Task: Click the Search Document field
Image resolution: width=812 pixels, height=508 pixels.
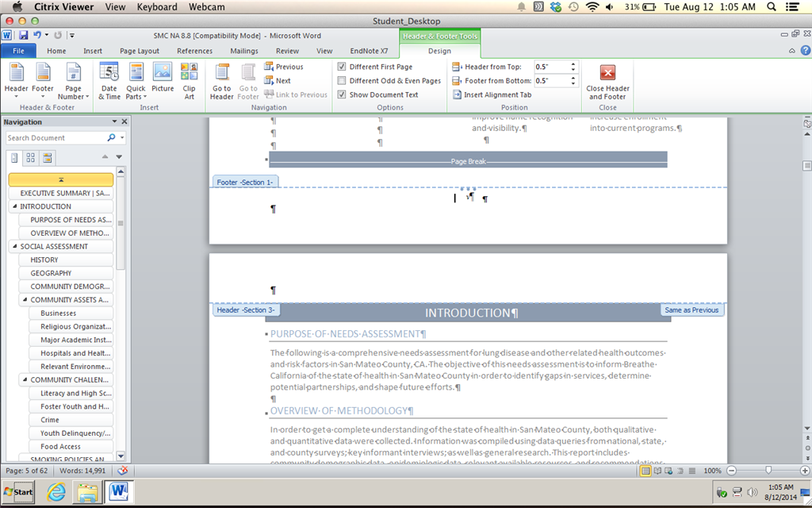Action: pyautogui.click(x=56, y=138)
